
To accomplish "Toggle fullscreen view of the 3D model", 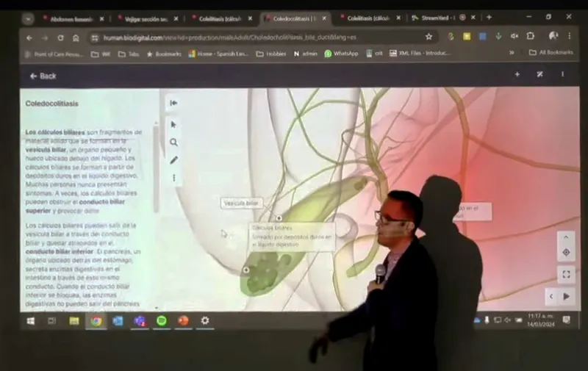I will (x=566, y=274).
